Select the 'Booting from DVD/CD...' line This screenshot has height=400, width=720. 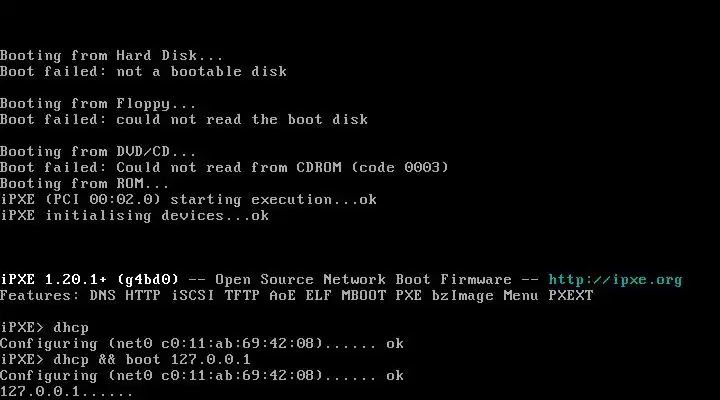tap(98, 152)
